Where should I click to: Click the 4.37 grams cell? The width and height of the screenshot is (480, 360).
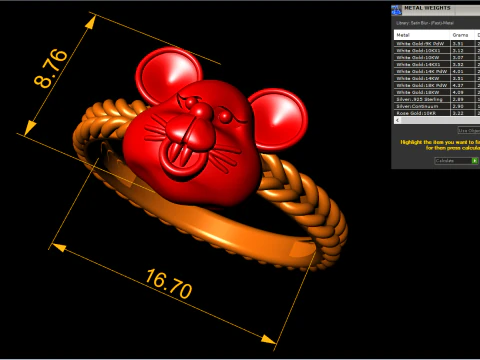point(462,85)
